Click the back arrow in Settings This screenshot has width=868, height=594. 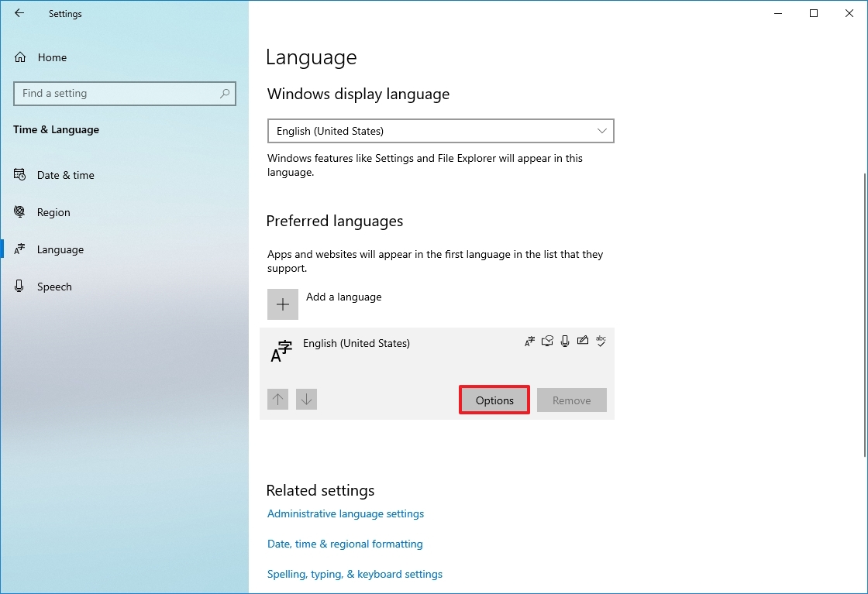click(19, 13)
